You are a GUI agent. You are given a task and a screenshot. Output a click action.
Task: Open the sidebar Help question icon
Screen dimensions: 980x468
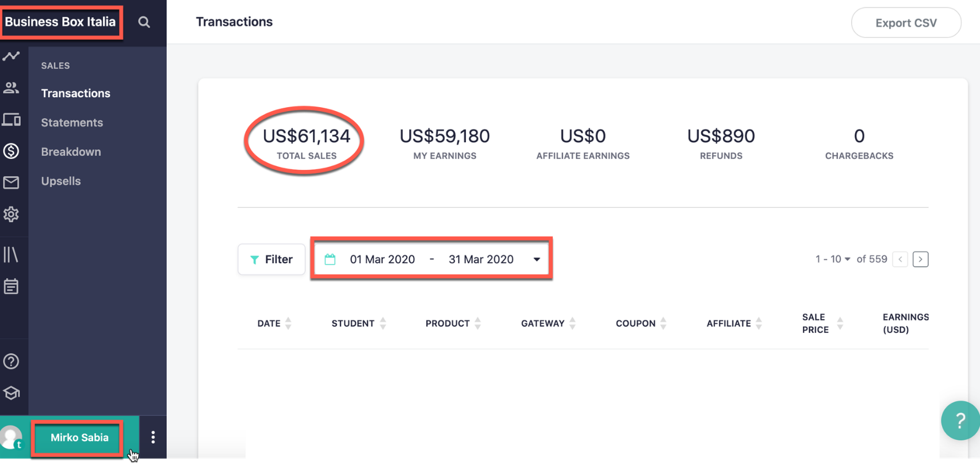tap(11, 361)
